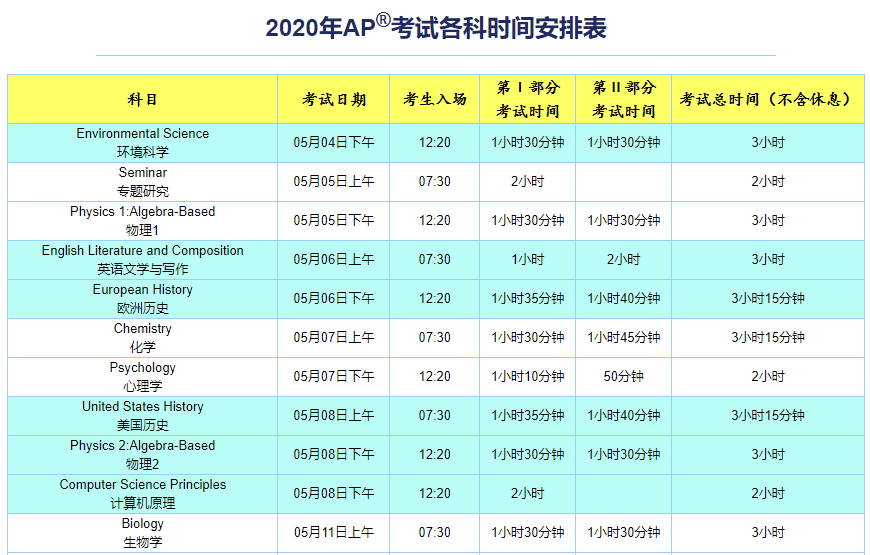Select the 考生入场 column header

click(435, 100)
